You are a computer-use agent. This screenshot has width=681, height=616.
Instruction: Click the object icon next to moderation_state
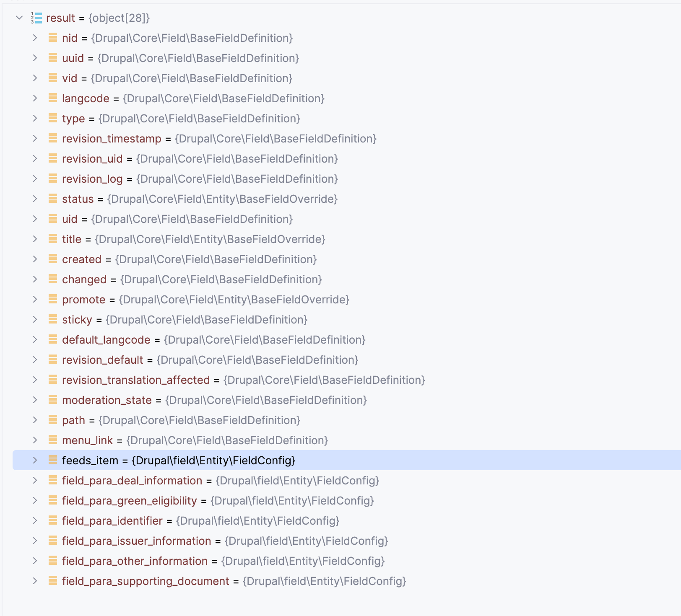[53, 400]
